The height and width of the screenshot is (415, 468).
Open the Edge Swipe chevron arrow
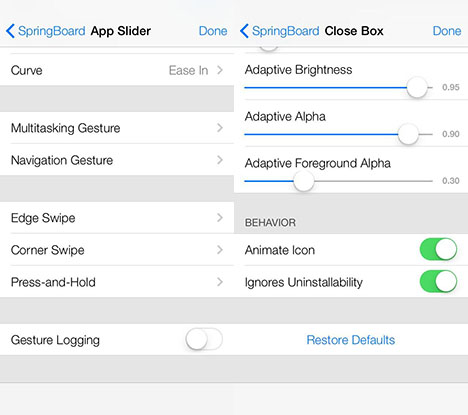[x=220, y=218]
